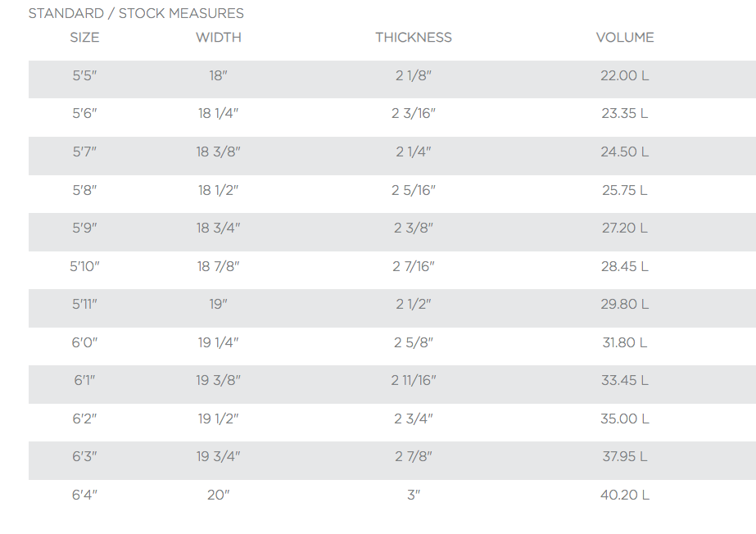
Task: Click the 2 7/16" thickness cell
Action: [x=414, y=266]
